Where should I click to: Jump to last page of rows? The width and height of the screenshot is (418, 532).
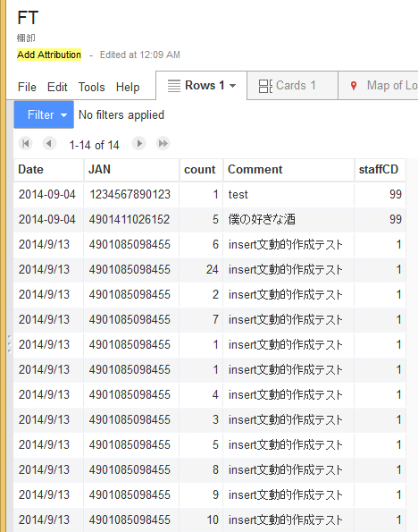click(163, 144)
